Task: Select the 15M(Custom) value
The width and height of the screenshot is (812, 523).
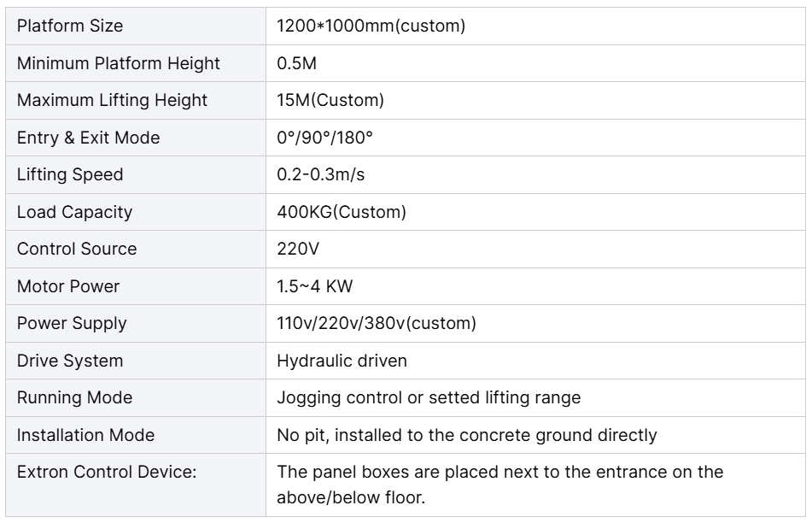Action: coord(330,101)
